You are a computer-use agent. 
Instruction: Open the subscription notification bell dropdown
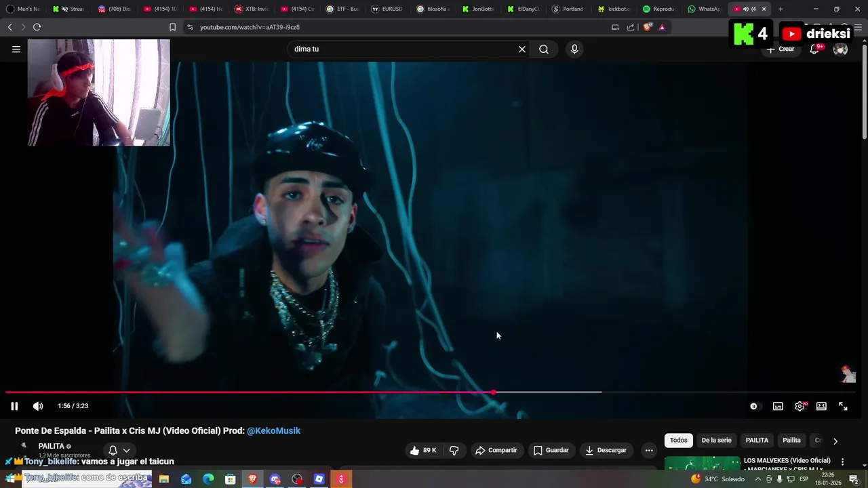pos(119,450)
